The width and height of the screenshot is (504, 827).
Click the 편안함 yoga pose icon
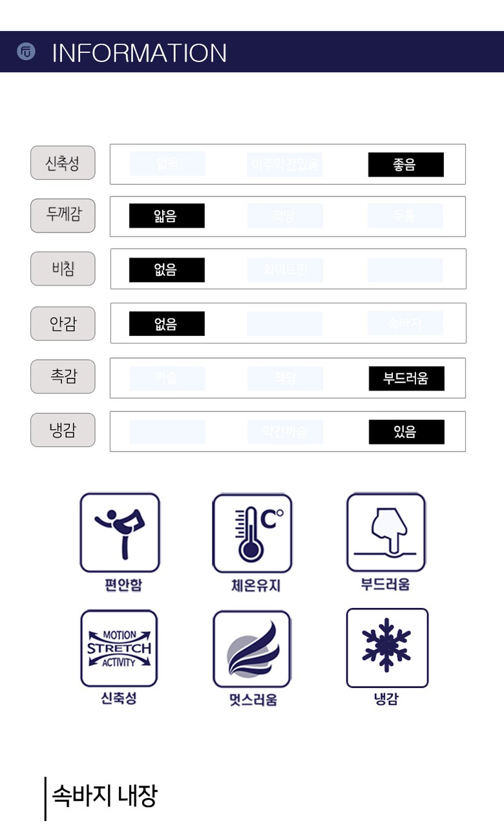120,533
